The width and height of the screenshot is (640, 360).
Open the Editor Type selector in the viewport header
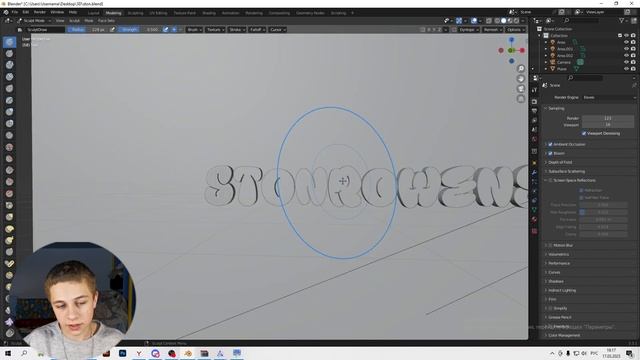[x=8, y=20]
